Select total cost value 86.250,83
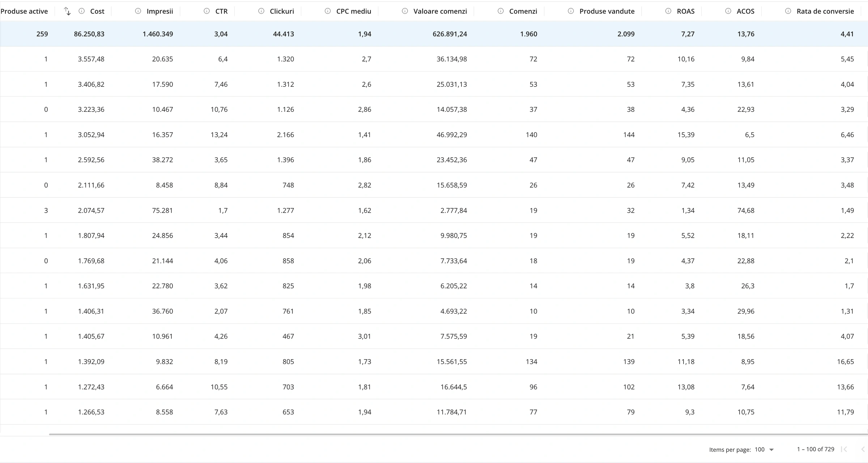 click(x=89, y=34)
